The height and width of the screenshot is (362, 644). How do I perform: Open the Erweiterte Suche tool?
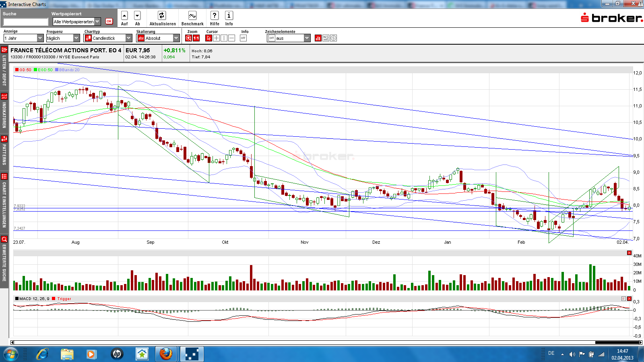click(x=4, y=239)
